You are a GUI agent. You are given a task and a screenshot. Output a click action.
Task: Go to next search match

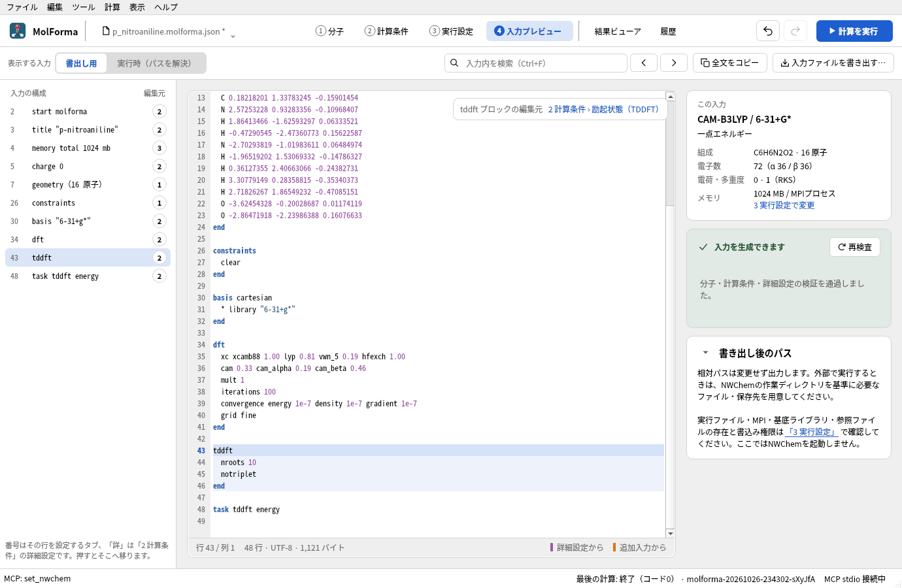[674, 63]
